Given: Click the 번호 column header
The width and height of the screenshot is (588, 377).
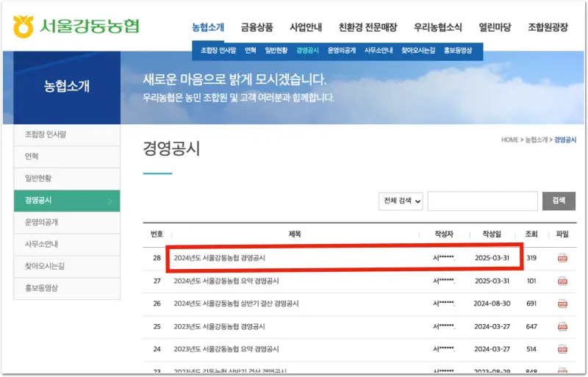Looking at the screenshot, I should coord(157,234).
